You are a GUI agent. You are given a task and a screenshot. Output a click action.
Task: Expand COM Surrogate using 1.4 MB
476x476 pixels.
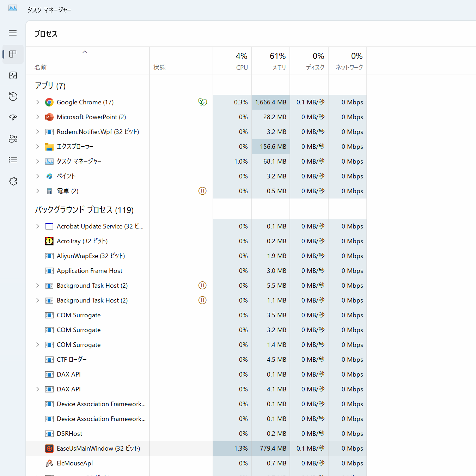(37, 345)
